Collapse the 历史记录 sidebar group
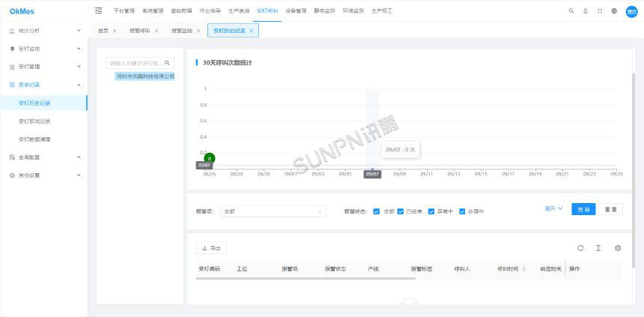 pyautogui.click(x=79, y=85)
